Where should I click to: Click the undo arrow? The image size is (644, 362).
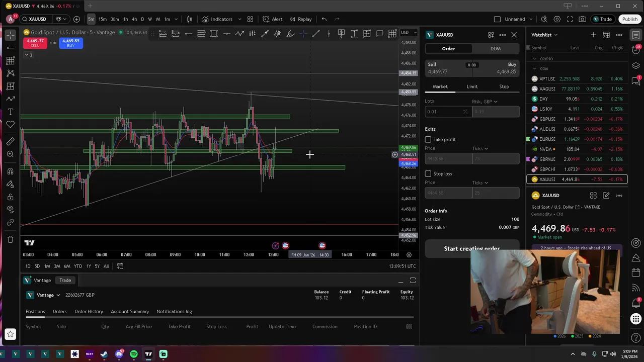[x=324, y=19]
